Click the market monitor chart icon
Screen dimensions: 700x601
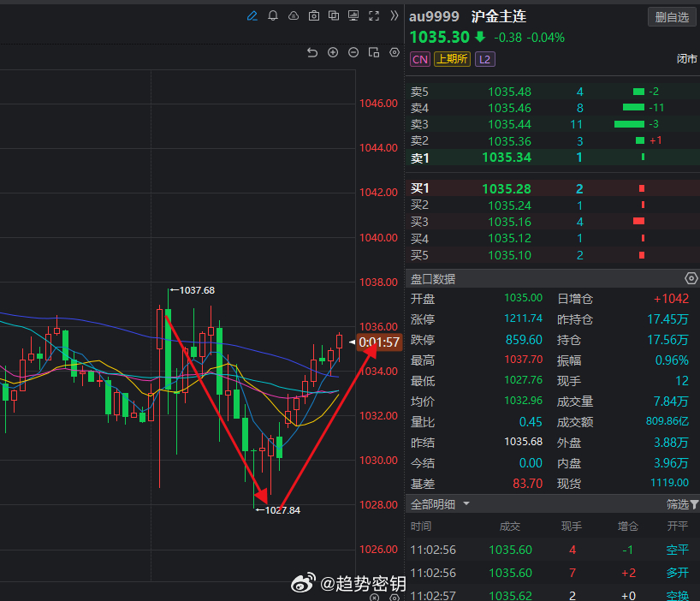point(354,15)
